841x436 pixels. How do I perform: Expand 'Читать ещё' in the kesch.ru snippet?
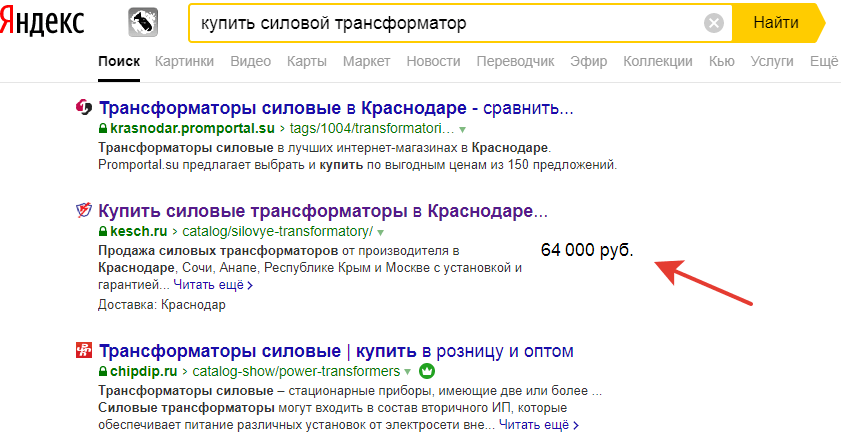(x=214, y=285)
